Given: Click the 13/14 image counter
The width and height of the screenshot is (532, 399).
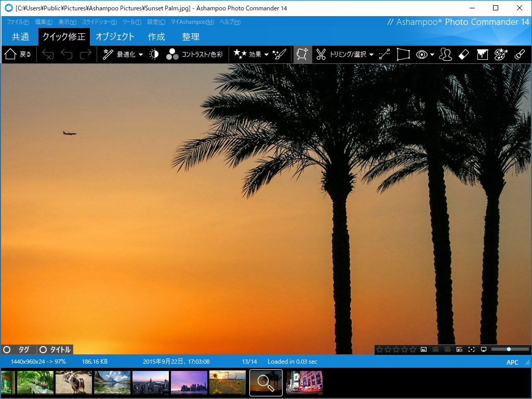Looking at the screenshot, I should pos(249,362).
